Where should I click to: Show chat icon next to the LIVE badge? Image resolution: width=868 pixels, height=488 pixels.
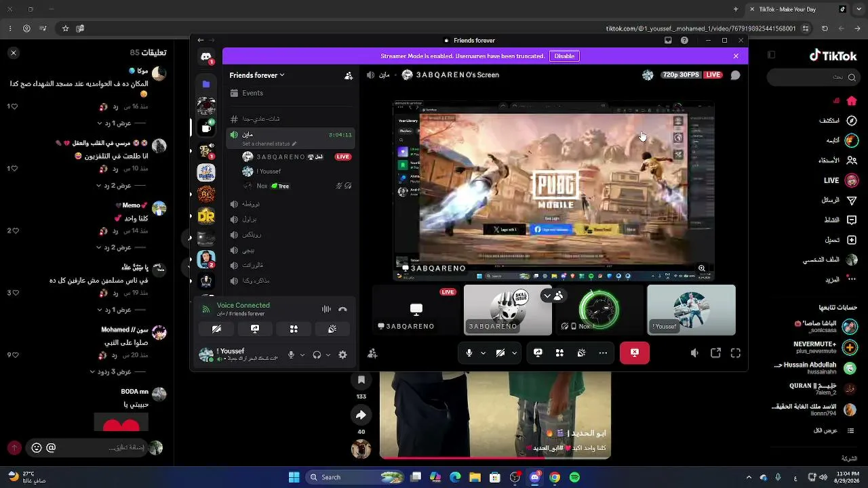[x=735, y=75]
